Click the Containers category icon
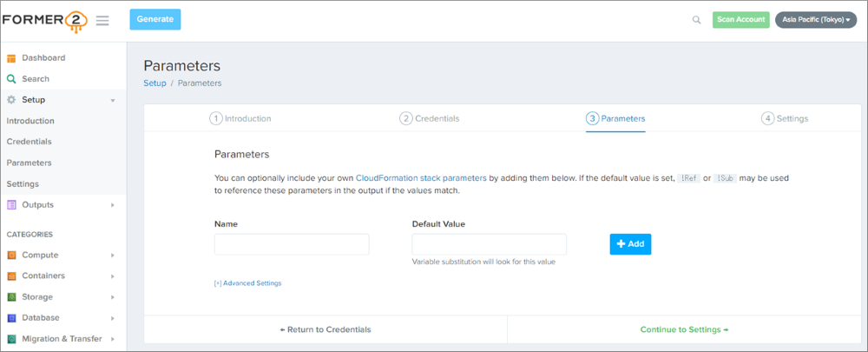The height and width of the screenshot is (352, 868). click(x=12, y=276)
